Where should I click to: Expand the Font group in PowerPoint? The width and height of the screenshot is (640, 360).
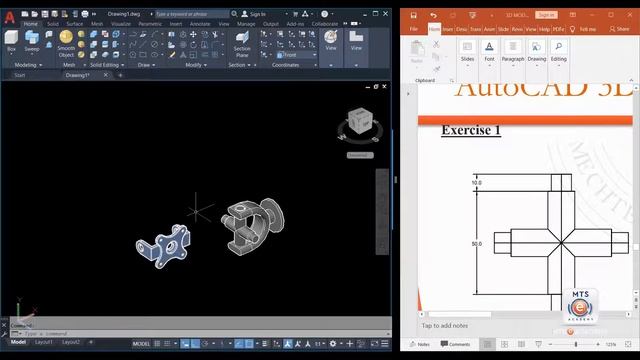(489, 53)
